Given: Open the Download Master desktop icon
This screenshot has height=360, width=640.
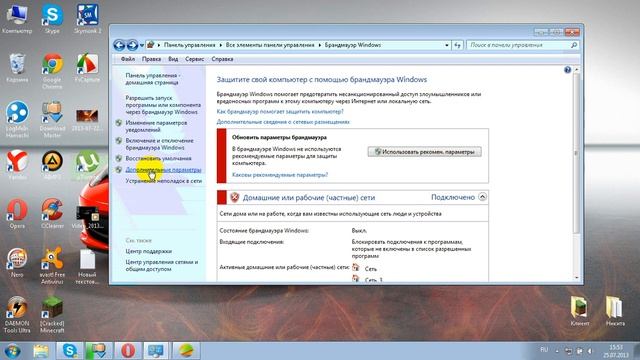Looking at the screenshot, I should (52, 119).
